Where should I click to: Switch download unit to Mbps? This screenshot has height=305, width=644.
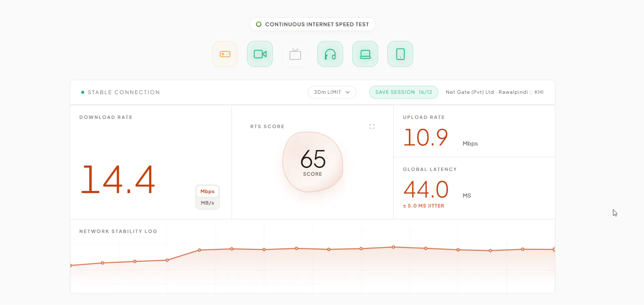[207, 191]
